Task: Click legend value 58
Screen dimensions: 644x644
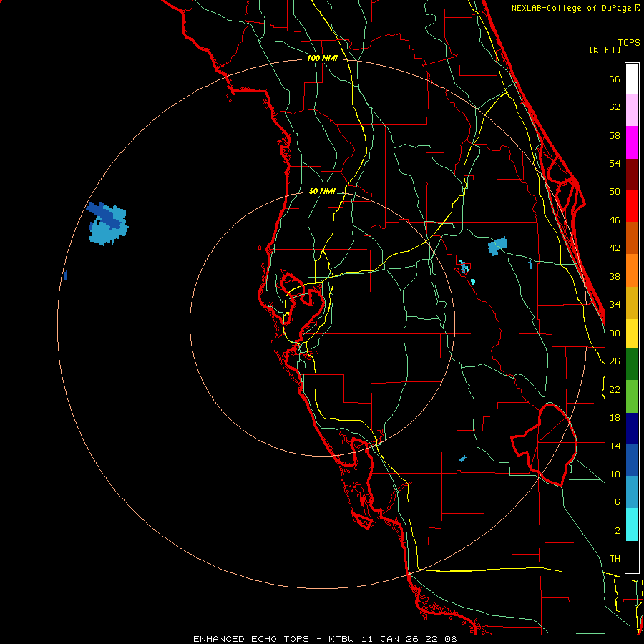Action: (615, 135)
